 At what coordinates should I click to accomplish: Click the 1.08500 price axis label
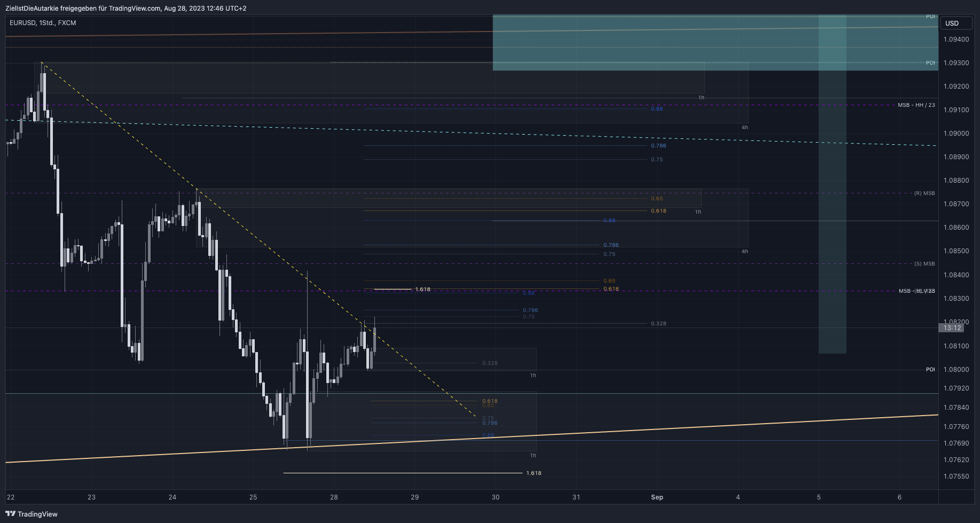(956, 251)
